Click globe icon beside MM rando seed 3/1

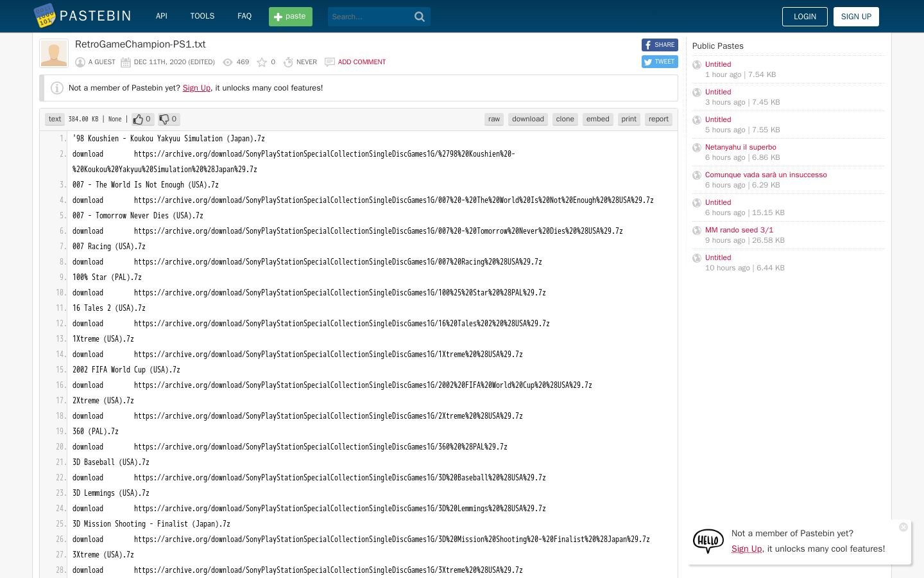[x=697, y=231]
